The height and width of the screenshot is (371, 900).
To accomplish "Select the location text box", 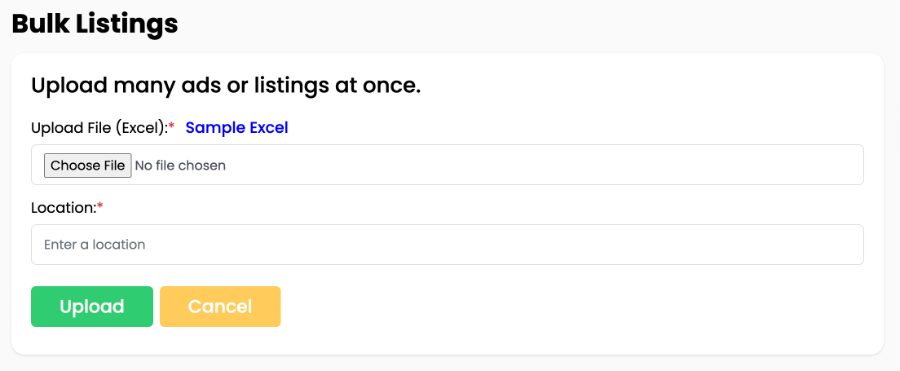I will 447,245.
